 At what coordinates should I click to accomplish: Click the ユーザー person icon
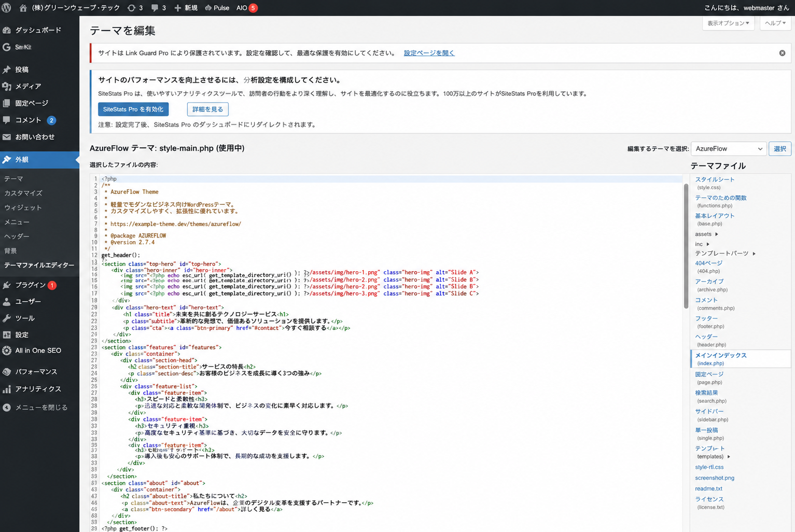[7, 301]
